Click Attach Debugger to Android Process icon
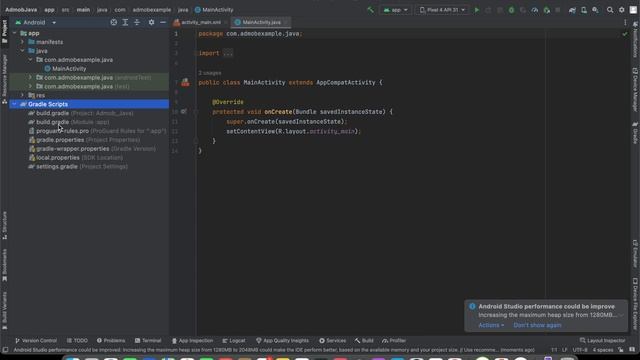 (x=547, y=10)
